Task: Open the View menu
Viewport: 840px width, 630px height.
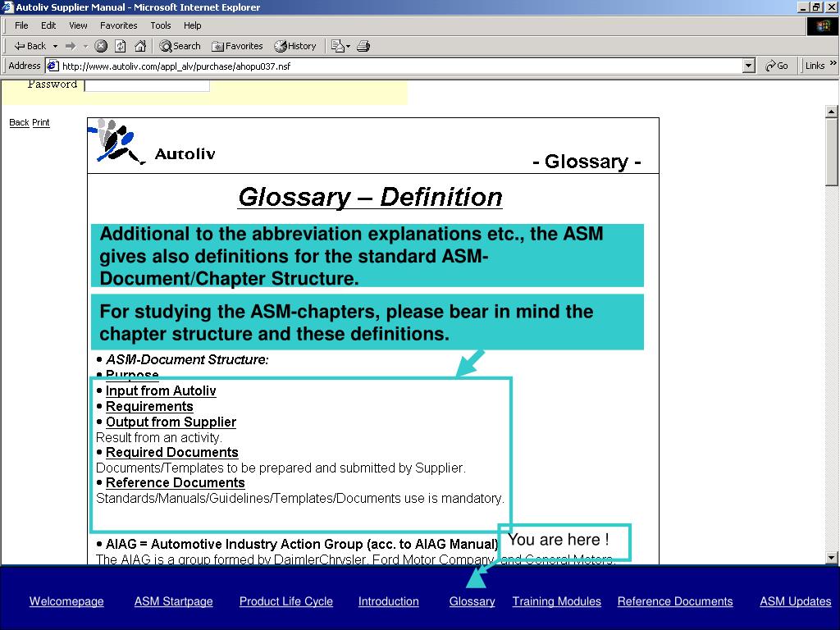Action: coord(78,25)
